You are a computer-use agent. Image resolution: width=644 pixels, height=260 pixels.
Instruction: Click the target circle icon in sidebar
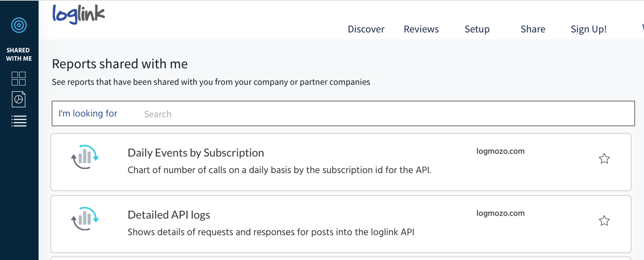[x=19, y=25]
